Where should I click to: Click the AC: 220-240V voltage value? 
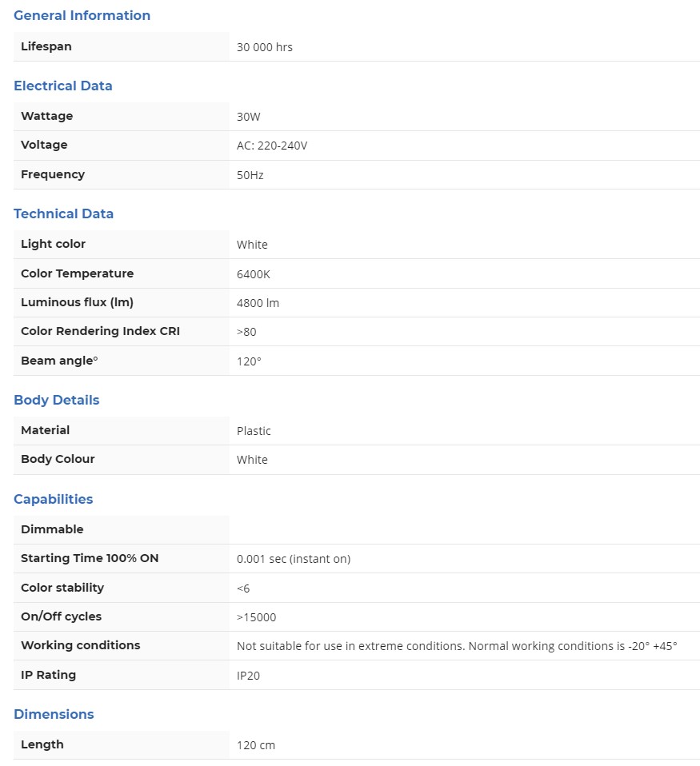[272, 146]
